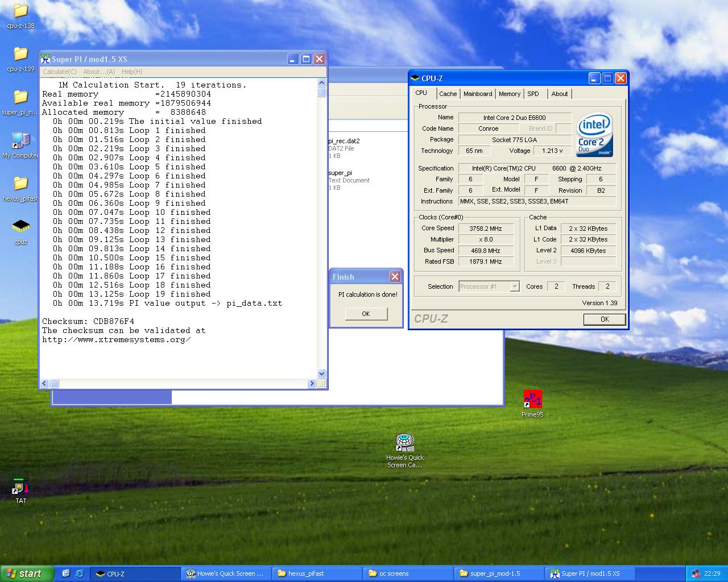This screenshot has width=728, height=582.
Task: Click Super PI horizontal scrollbar left arrow
Action: point(44,384)
